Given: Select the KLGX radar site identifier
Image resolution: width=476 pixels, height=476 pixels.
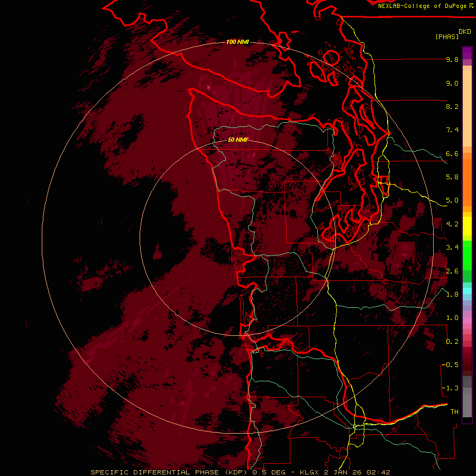Looking at the screenshot, I should [x=309, y=472].
